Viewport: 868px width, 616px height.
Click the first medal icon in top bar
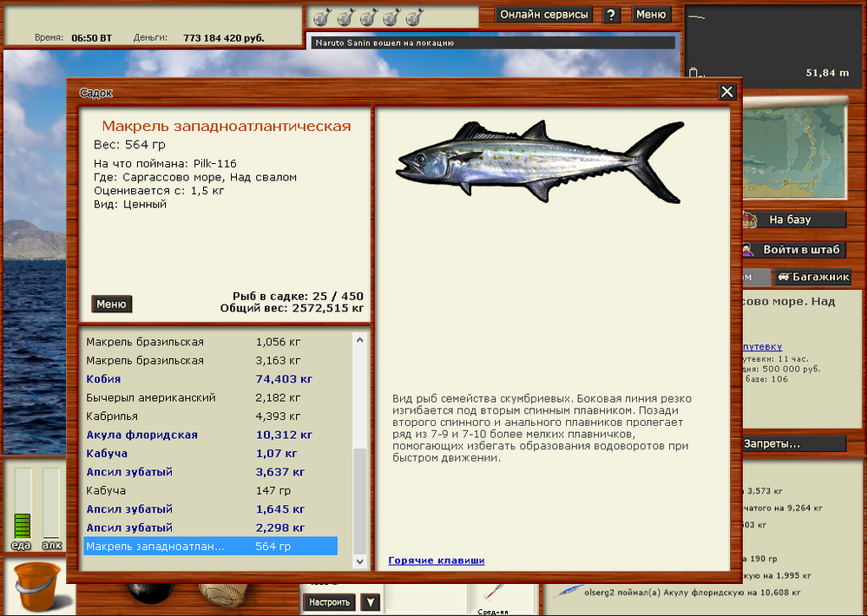coord(320,16)
